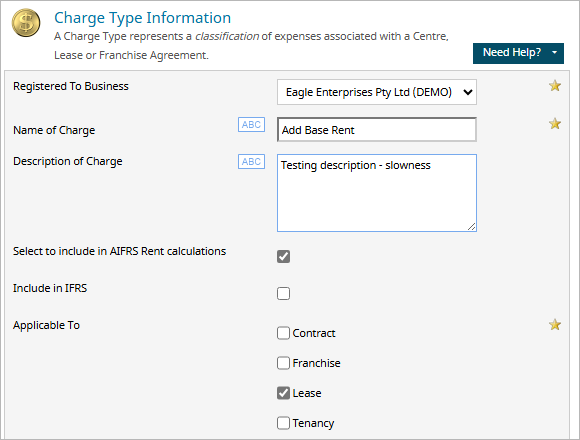Click the Description of Charge text area
This screenshot has width=580, height=440.
377,193
